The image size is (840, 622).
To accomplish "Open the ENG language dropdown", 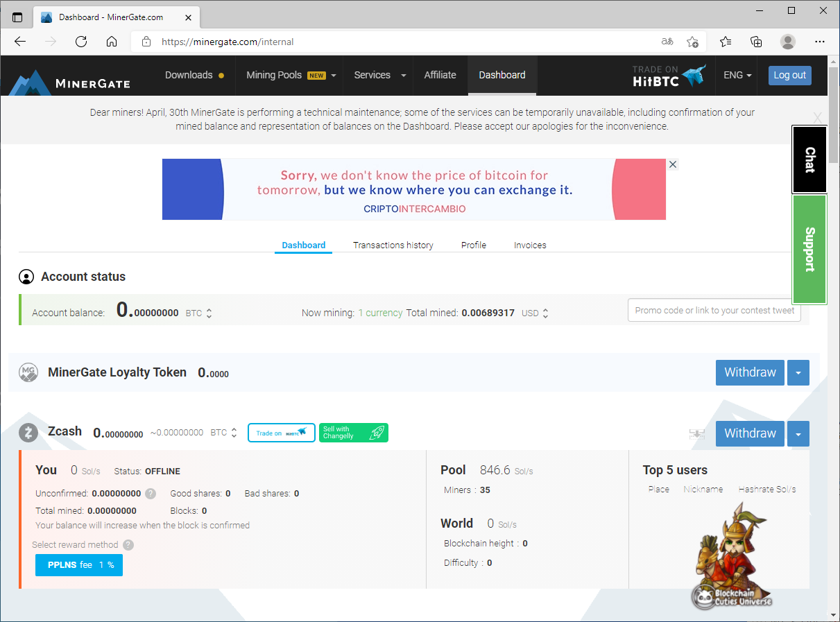I will tap(737, 76).
